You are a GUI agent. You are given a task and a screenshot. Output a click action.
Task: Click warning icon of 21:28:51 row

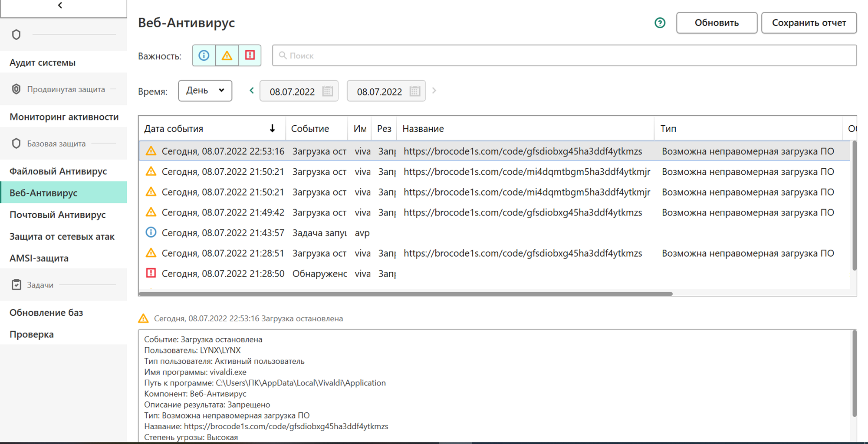151,253
